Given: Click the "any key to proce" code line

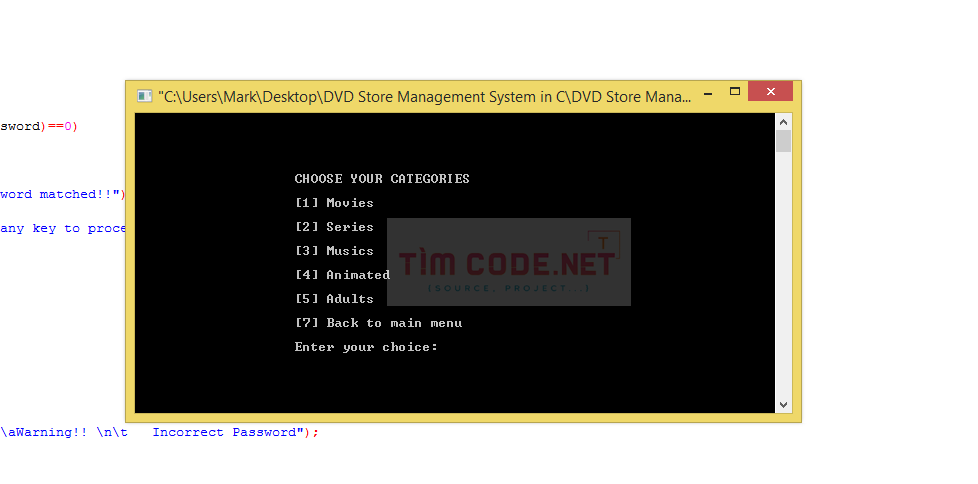Looking at the screenshot, I should 62,228.
